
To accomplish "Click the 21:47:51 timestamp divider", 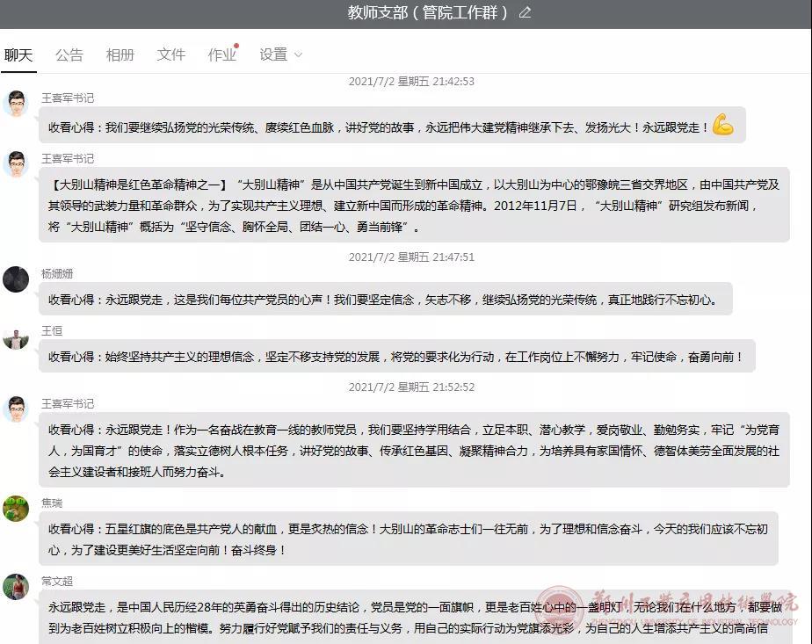I will click(411, 257).
